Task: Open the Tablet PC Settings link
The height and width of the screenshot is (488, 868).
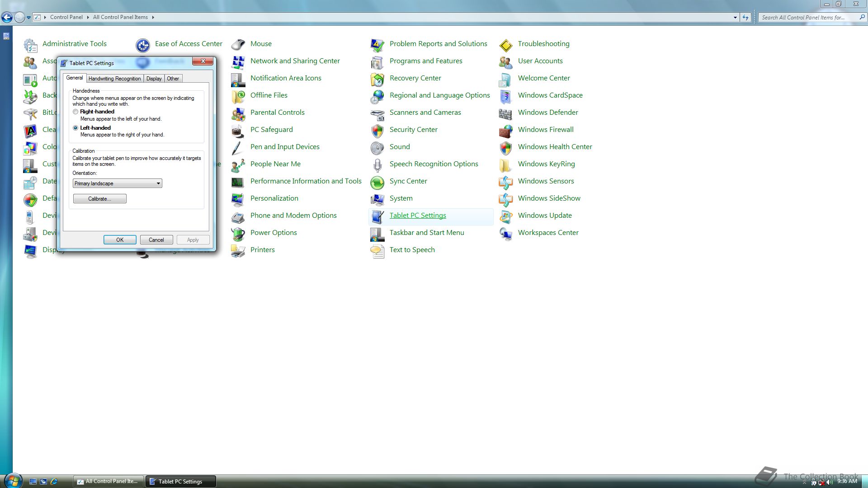Action: (418, 216)
